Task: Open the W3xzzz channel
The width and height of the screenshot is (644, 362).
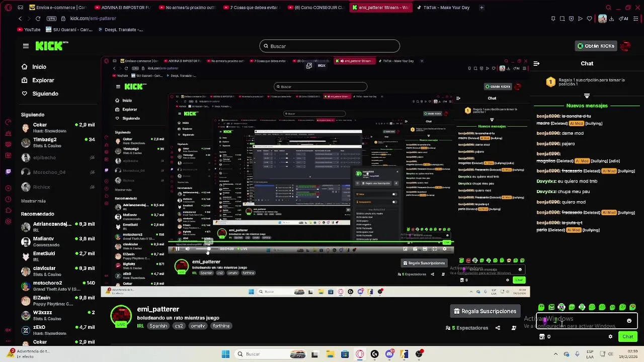Action: click(57, 315)
